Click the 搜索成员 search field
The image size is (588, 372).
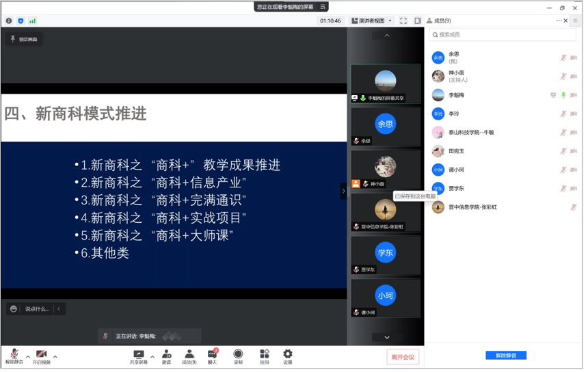pyautogui.click(x=503, y=34)
